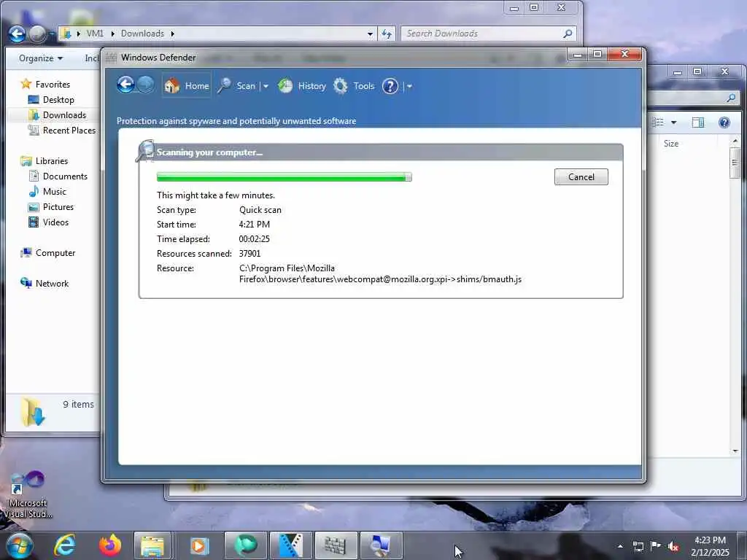Go back in Windows Defender
The width and height of the screenshot is (747, 560).
(x=125, y=85)
